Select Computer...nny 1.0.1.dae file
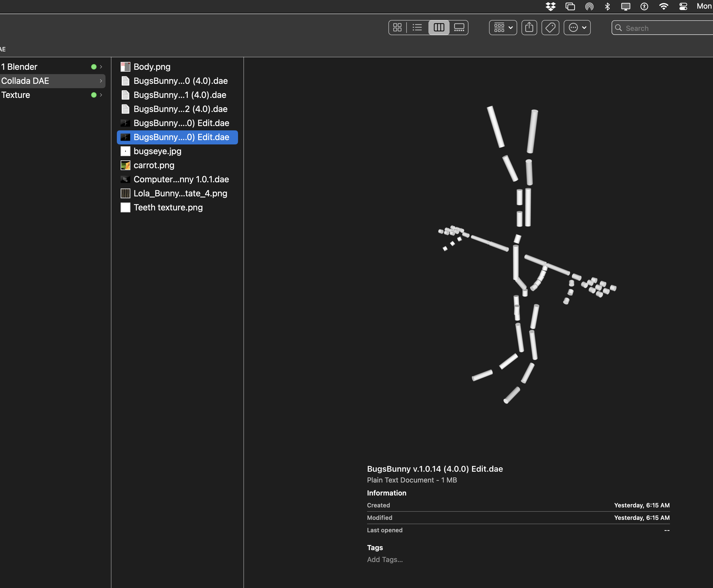This screenshot has height=588, width=713. click(x=177, y=179)
